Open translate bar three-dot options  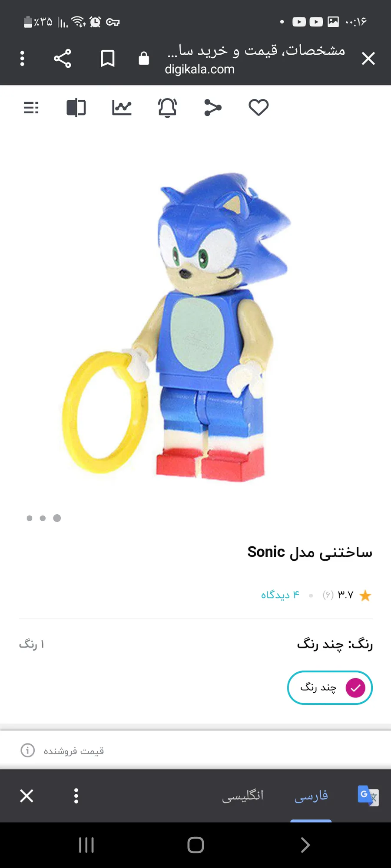pyautogui.click(x=76, y=796)
